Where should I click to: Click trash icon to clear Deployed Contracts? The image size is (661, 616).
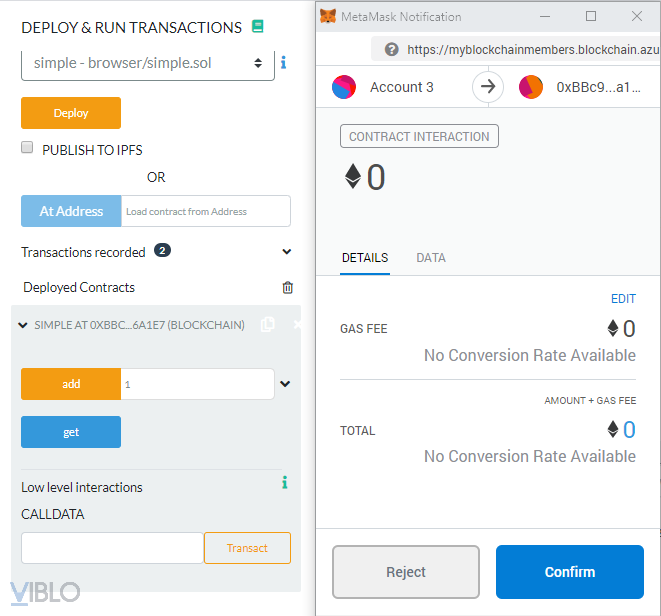click(288, 288)
